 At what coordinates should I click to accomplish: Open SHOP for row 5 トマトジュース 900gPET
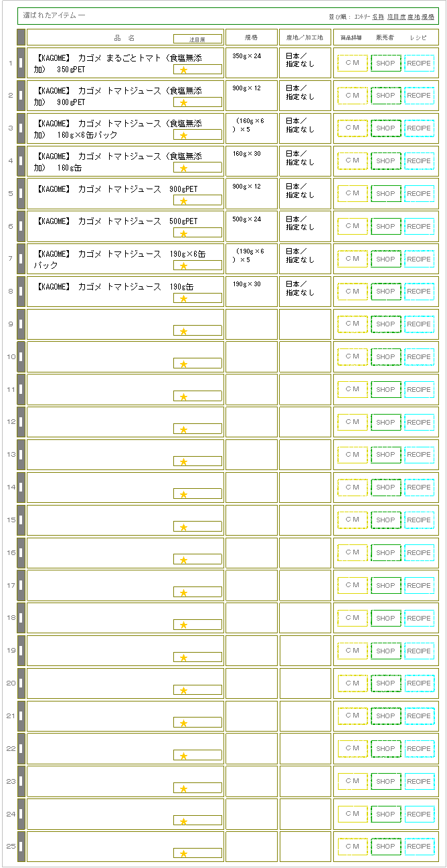click(386, 194)
